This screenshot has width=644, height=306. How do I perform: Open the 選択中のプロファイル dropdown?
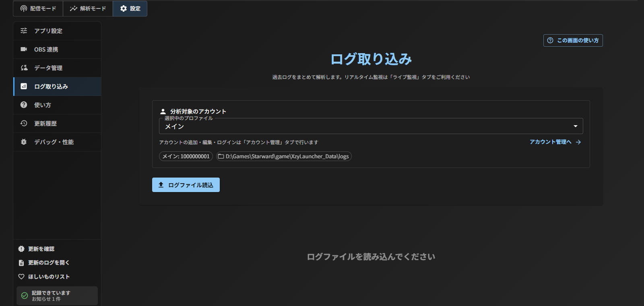click(x=371, y=126)
